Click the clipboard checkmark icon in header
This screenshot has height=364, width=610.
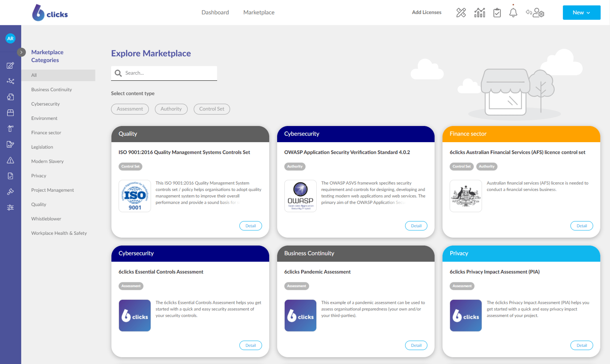pyautogui.click(x=497, y=13)
